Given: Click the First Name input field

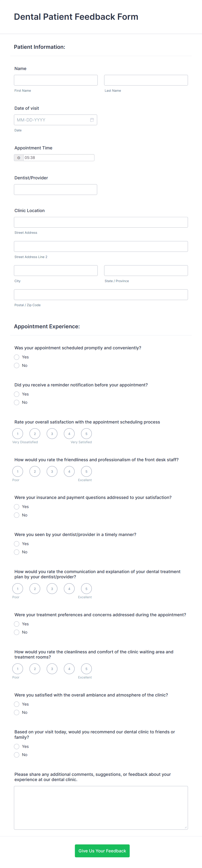Looking at the screenshot, I should pos(56,80).
